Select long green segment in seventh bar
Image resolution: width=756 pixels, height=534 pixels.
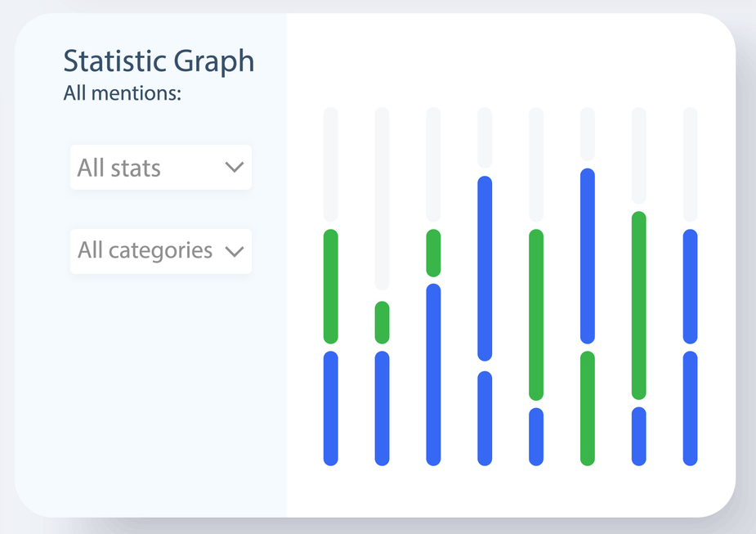point(639,305)
